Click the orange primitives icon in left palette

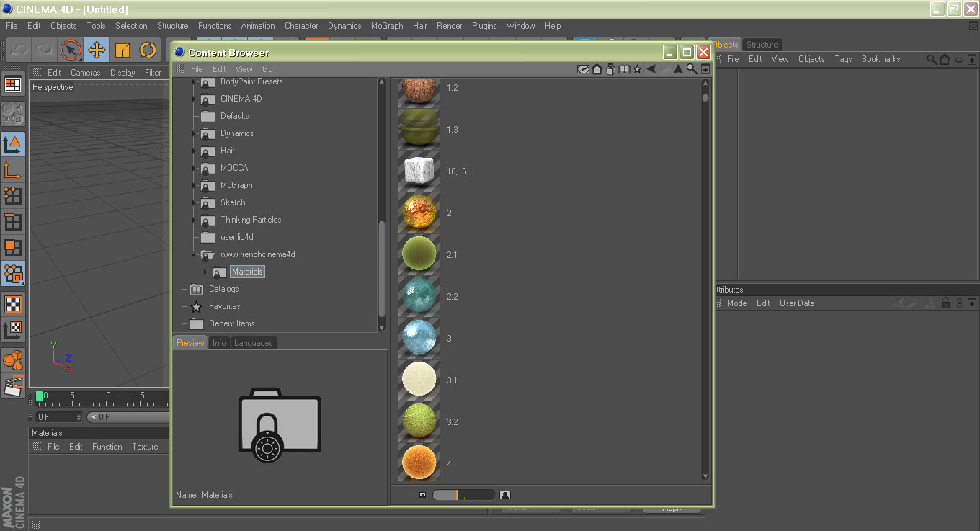pos(12,359)
